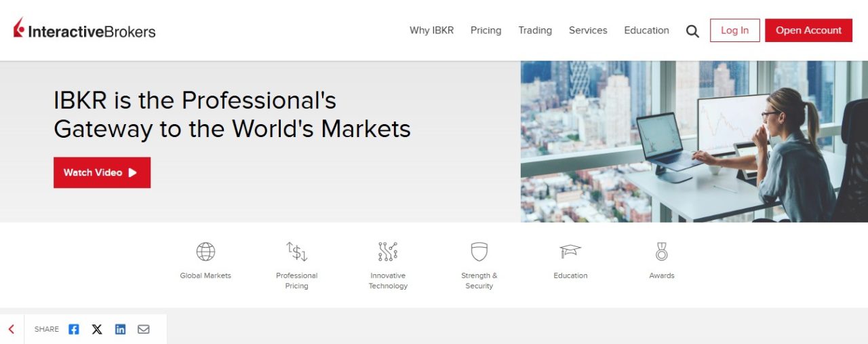
Task: Click the hero photo of woman at desk
Action: point(694,142)
